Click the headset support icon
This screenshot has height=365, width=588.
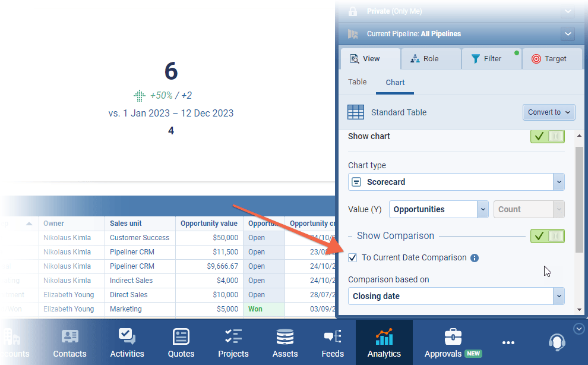click(557, 342)
